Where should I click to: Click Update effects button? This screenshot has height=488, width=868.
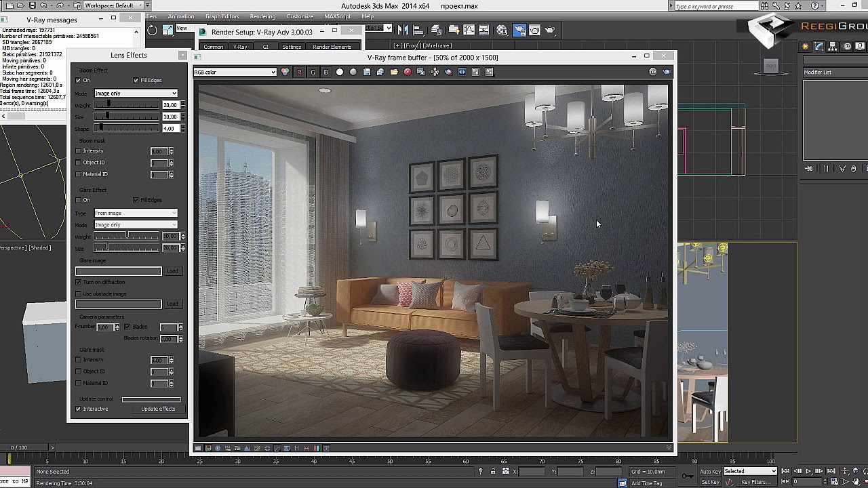(158, 409)
